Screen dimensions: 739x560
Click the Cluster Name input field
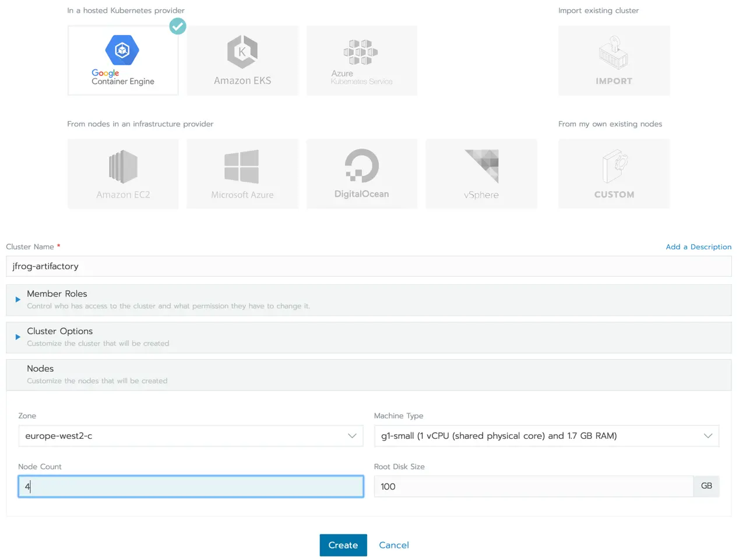368,266
